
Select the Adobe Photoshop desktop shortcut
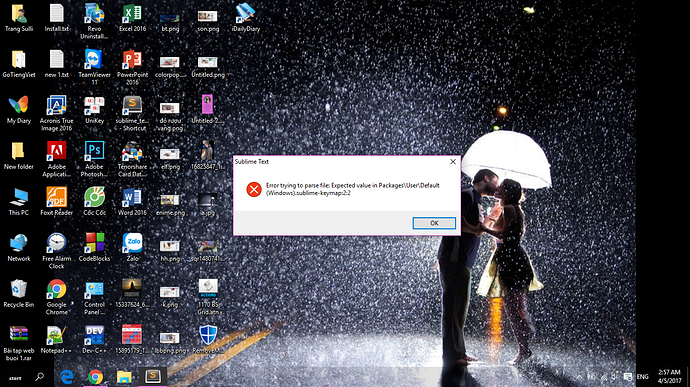pyautogui.click(x=94, y=159)
